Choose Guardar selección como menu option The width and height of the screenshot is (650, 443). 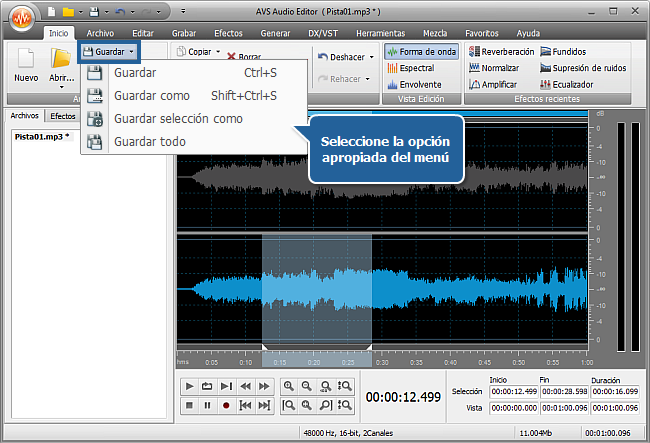pyautogui.click(x=178, y=119)
